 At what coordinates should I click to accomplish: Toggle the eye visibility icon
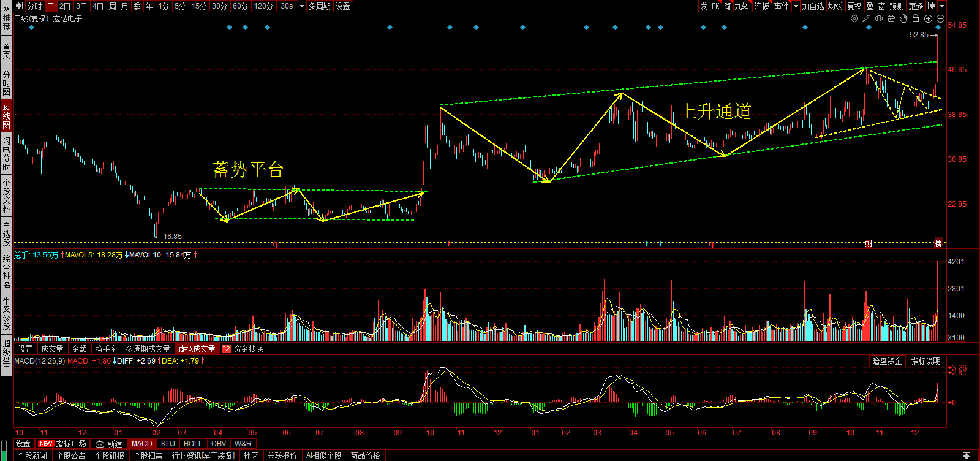pos(879,18)
